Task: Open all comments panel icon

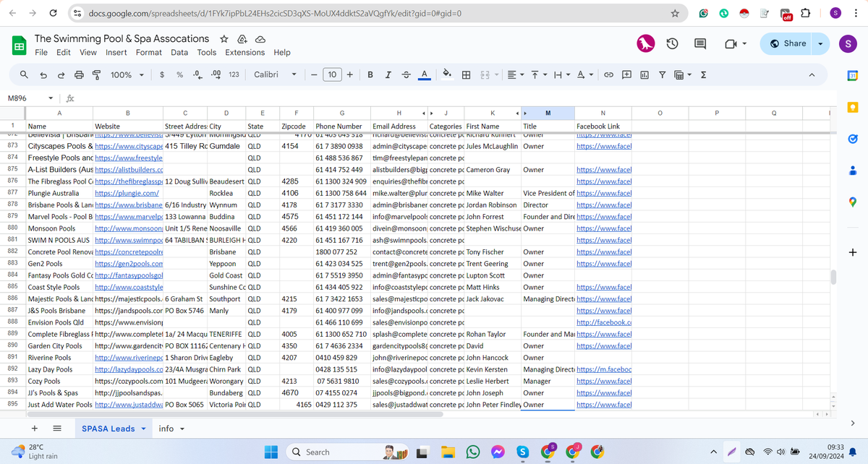Action: click(x=700, y=44)
